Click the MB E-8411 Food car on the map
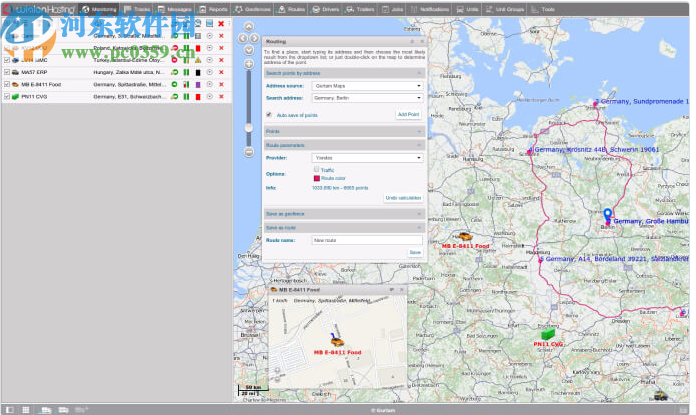Screen dimensions: 696x415 tap(464, 236)
